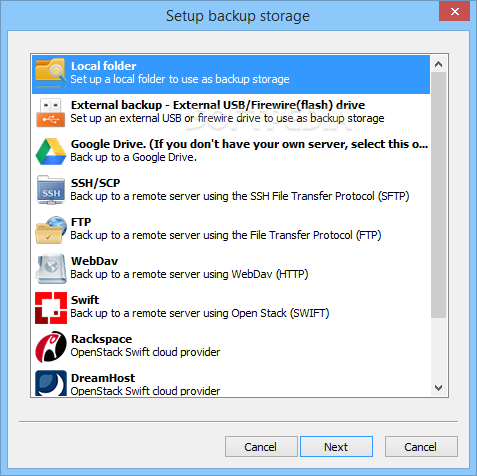Choose the Rackspace logo icon

click(x=51, y=347)
